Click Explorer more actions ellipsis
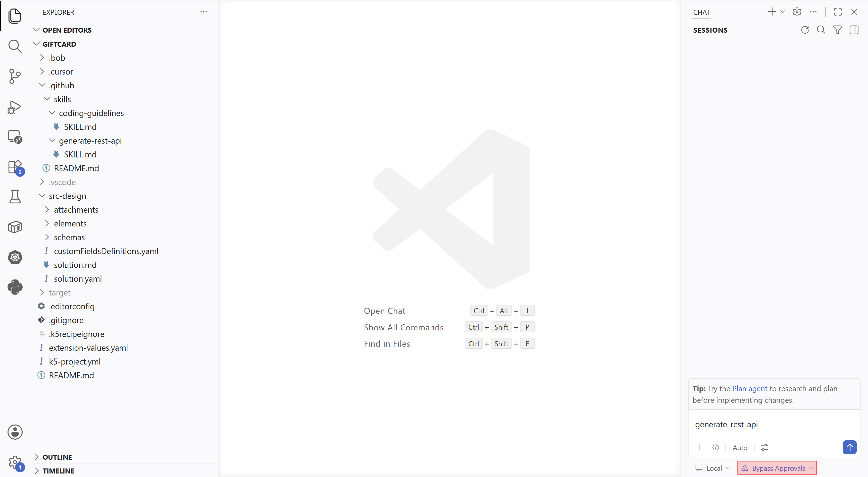This screenshot has height=477, width=868. [203, 12]
